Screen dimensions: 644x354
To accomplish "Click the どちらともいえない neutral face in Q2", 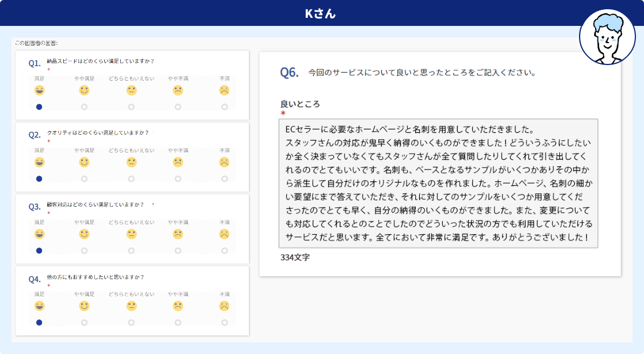I will (x=132, y=162).
